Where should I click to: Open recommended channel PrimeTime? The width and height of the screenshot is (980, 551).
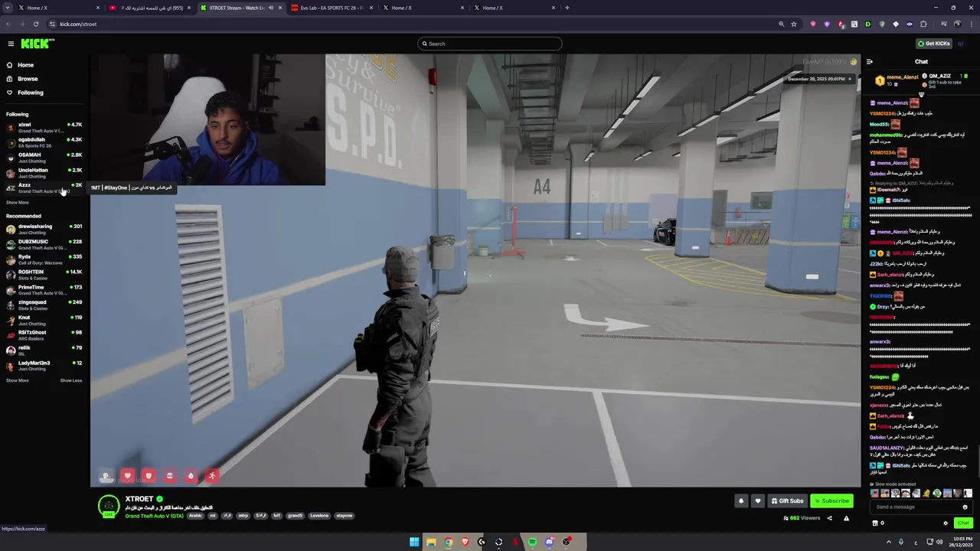tap(44, 290)
